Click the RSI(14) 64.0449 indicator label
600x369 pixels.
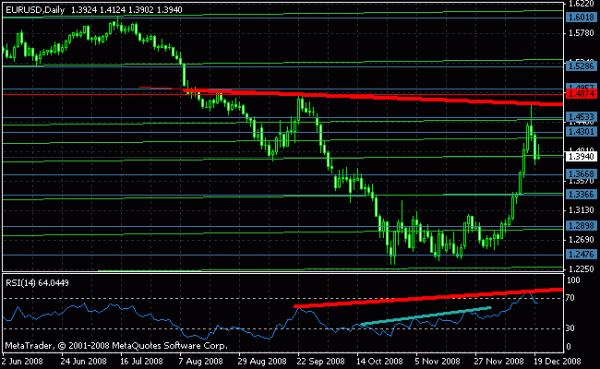tap(37, 283)
